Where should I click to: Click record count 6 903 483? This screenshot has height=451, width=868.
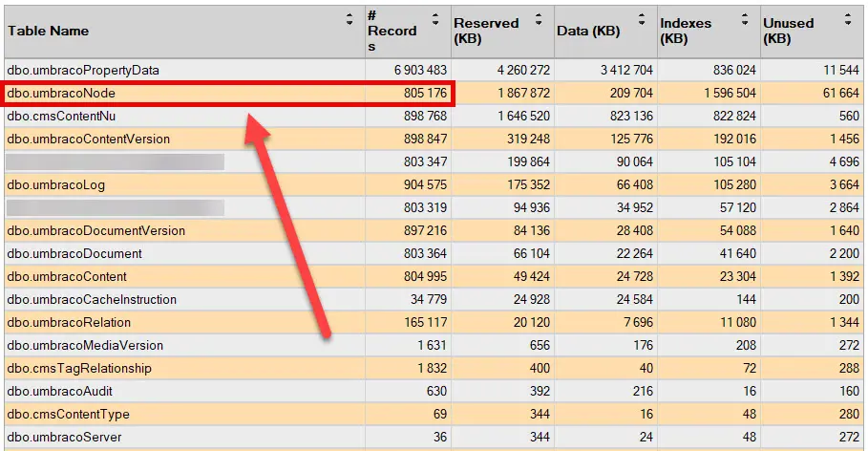(420, 71)
